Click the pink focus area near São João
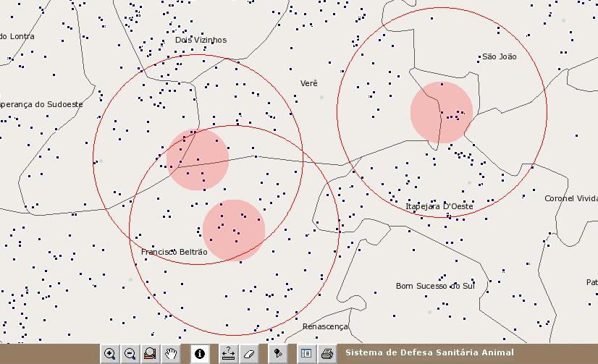 (442, 112)
